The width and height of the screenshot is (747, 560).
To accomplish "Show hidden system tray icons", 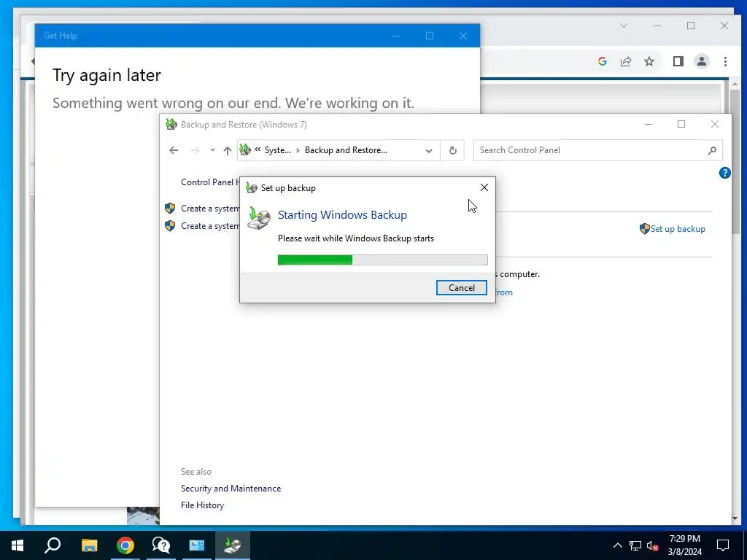I will coord(617,545).
